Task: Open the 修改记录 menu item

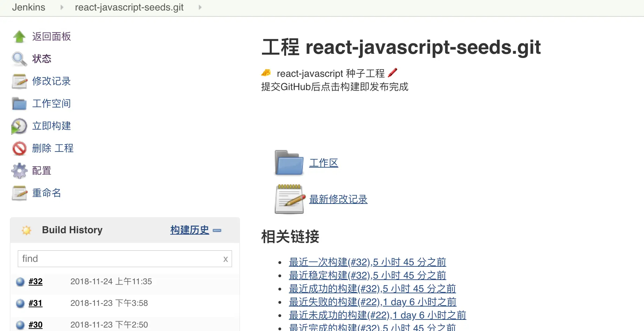Action: (x=52, y=81)
